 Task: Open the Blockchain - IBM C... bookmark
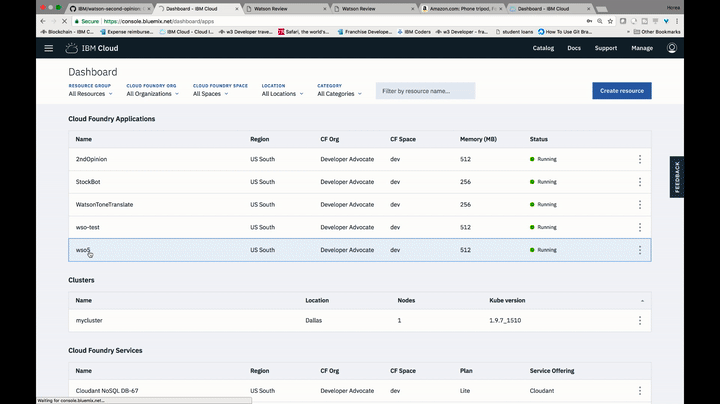coord(67,32)
